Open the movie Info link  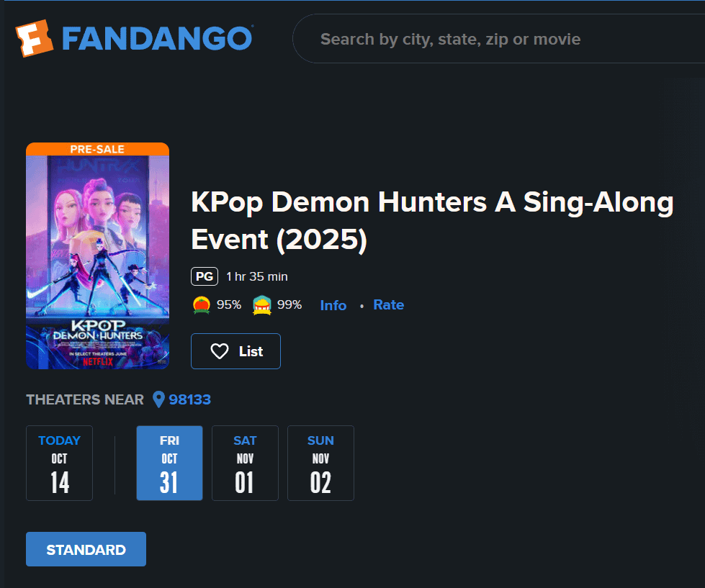333,305
